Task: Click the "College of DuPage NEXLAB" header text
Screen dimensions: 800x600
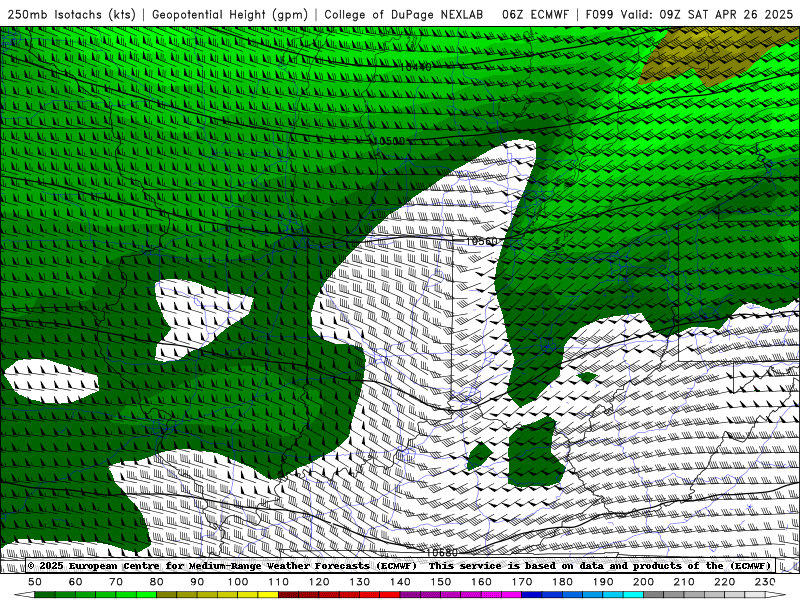Action: coord(404,14)
